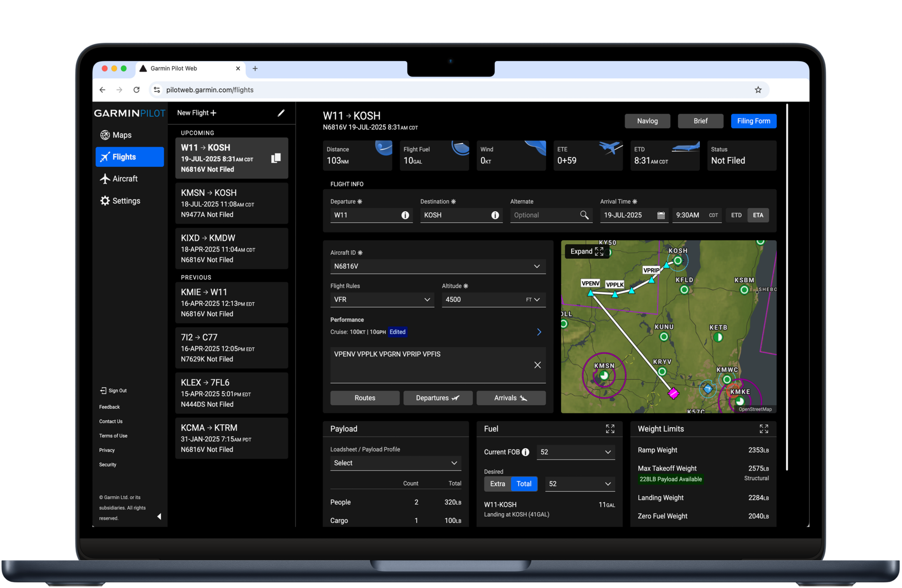
Task: Select Aircraft in the left sidebar
Action: [x=125, y=179]
